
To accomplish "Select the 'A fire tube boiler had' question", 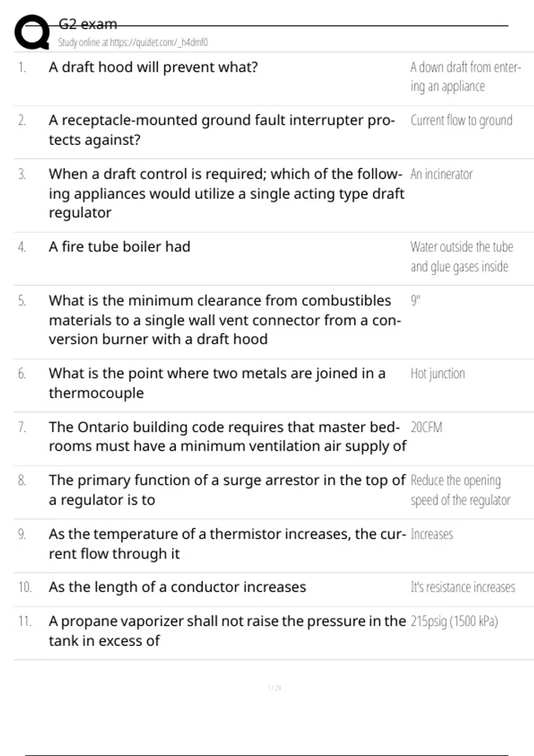I will point(119,247).
